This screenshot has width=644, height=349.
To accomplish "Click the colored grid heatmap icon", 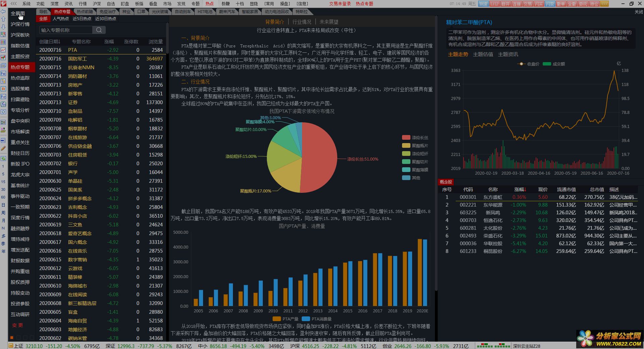I will point(3,42).
